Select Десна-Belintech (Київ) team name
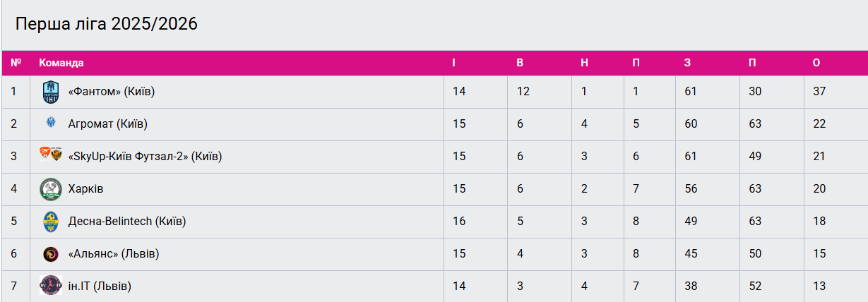The image size is (868, 302). click(x=126, y=222)
